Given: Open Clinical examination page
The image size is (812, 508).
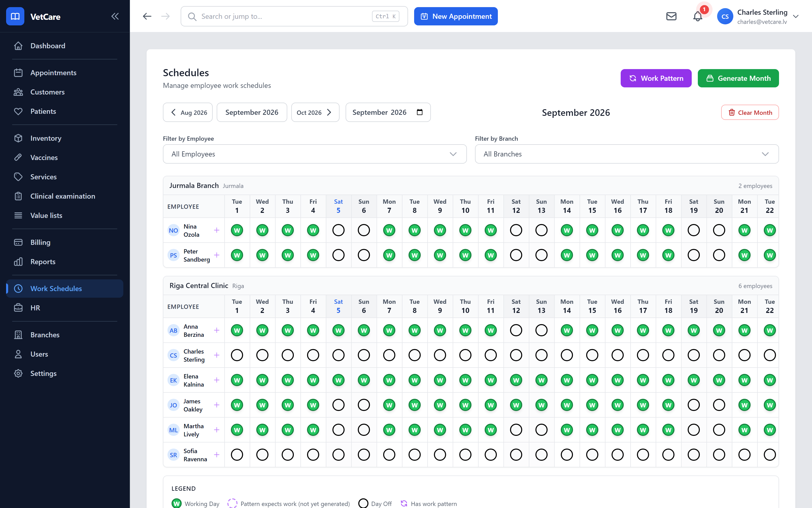Looking at the screenshot, I should point(65,196).
